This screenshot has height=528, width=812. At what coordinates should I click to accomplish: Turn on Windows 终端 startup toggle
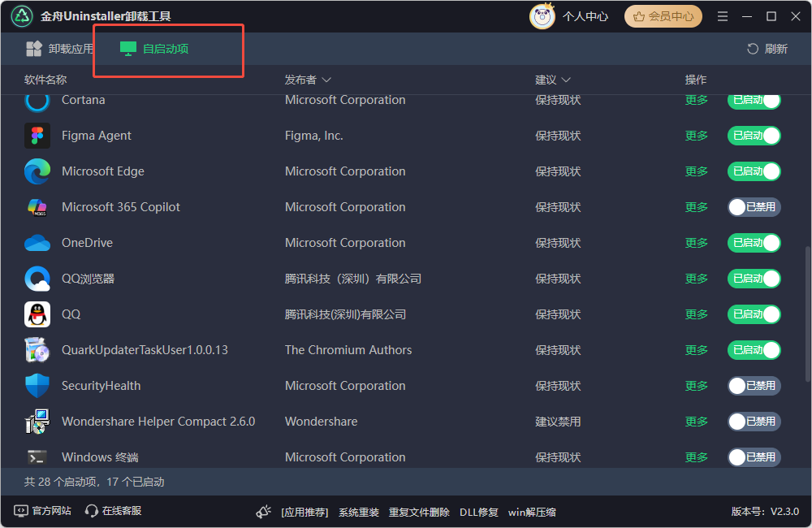[754, 457]
